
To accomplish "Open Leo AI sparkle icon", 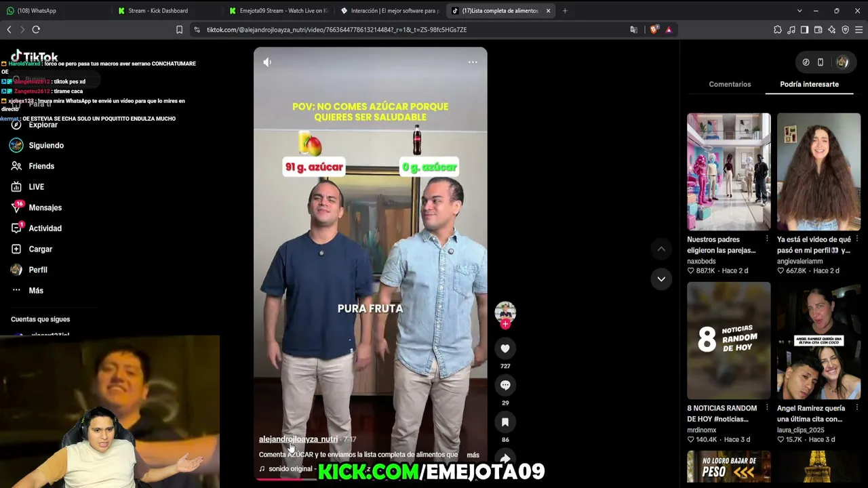I will point(831,30).
